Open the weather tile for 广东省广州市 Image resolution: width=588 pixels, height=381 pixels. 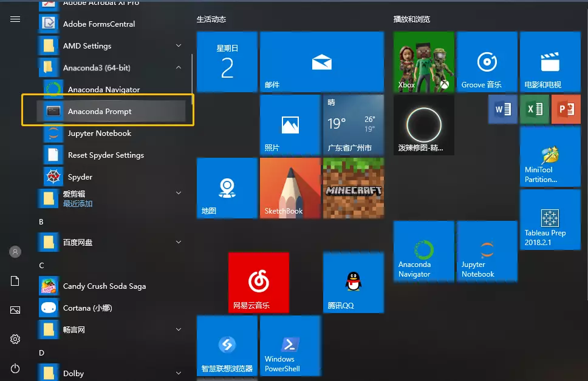pos(354,125)
